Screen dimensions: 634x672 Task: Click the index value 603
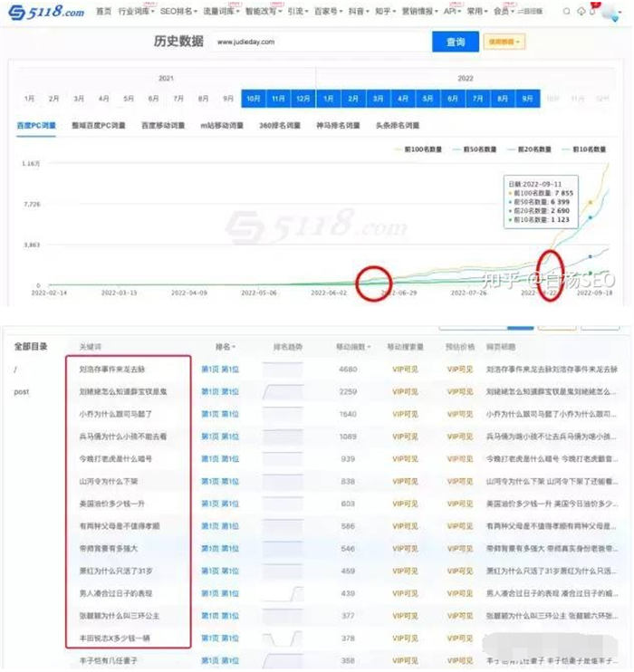coord(348,504)
